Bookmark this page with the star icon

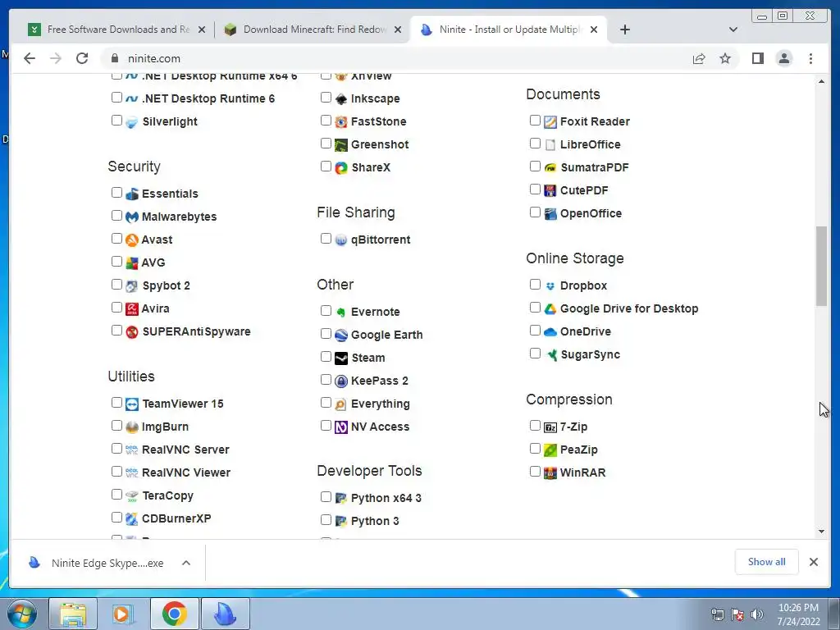coord(725,58)
